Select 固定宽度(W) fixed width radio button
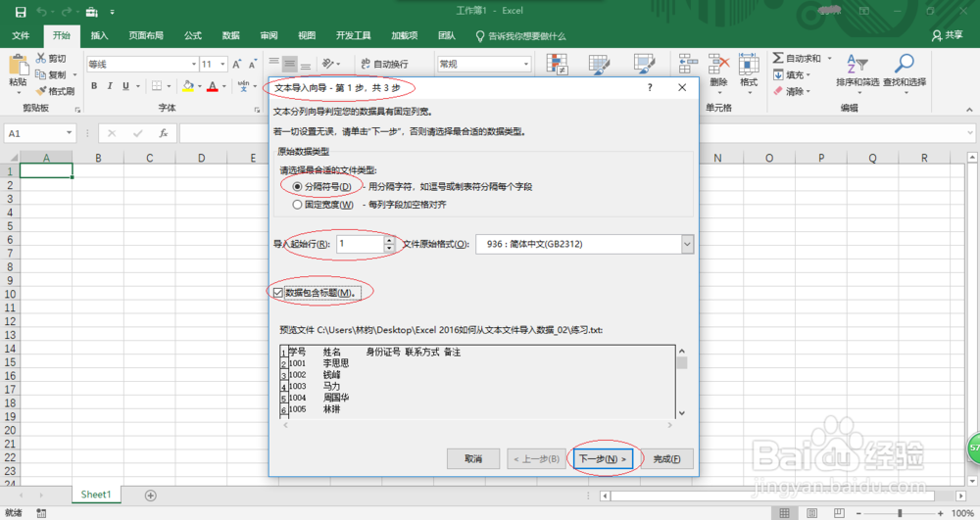Screen dimensions: 980x520 click(x=298, y=205)
